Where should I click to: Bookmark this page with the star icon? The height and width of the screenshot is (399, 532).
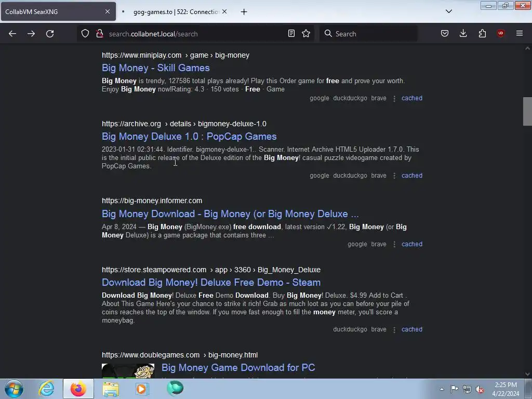[306, 33]
